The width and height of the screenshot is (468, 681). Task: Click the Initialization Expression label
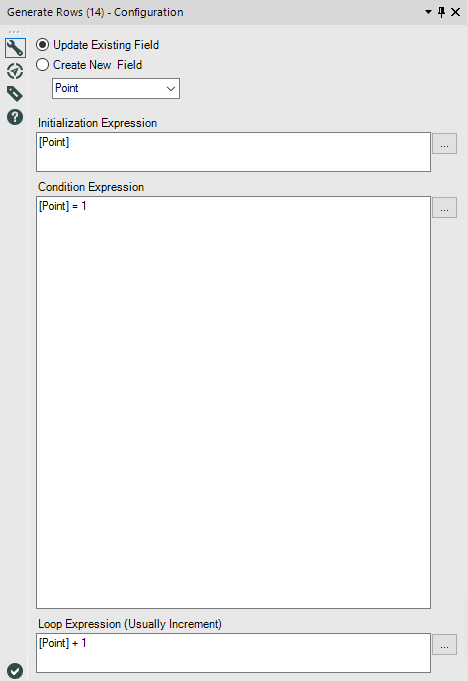tap(97, 123)
